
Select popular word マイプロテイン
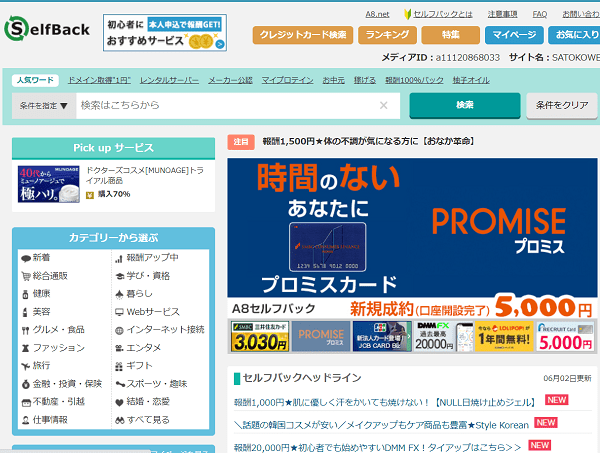287,80
